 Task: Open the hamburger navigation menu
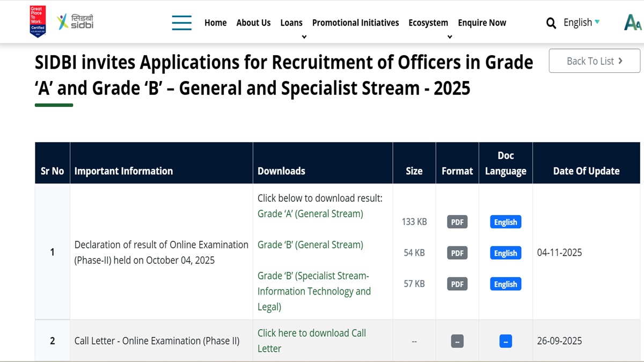click(181, 23)
